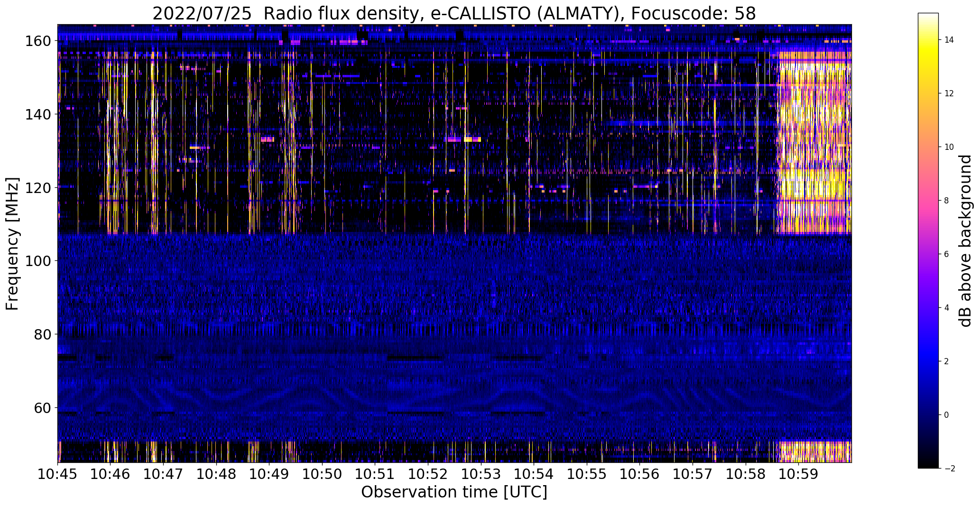Click the colorbar tick label 14
The height and width of the screenshot is (506, 980).
coord(949,40)
